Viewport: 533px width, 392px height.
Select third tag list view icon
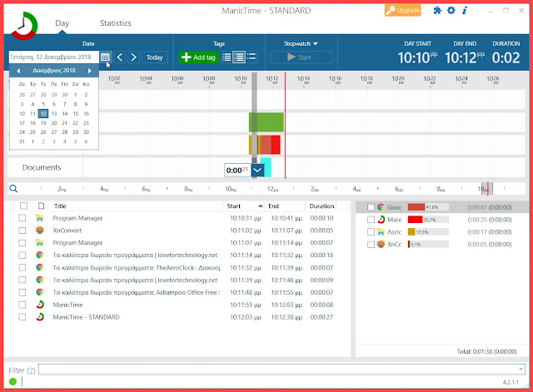252,57
